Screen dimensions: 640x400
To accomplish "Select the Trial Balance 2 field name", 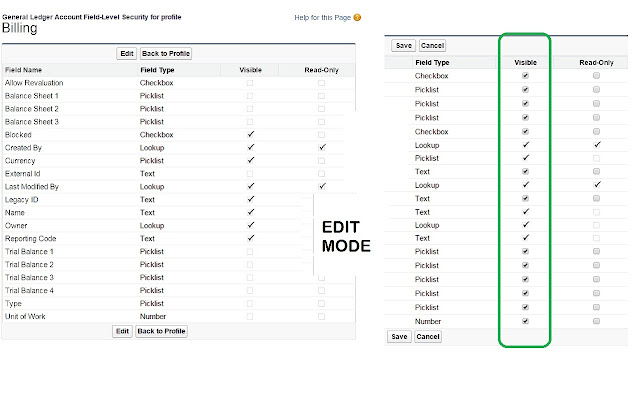I will [x=29, y=264].
